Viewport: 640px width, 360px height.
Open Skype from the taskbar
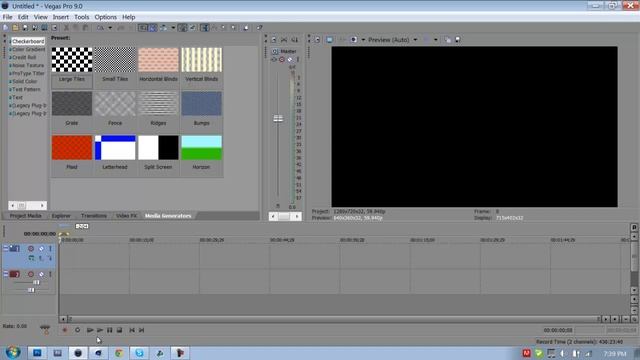click(139, 353)
